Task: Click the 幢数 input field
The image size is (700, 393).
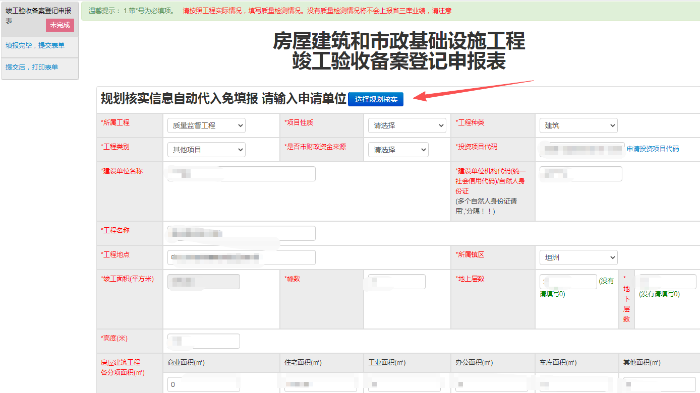Action: [397, 281]
